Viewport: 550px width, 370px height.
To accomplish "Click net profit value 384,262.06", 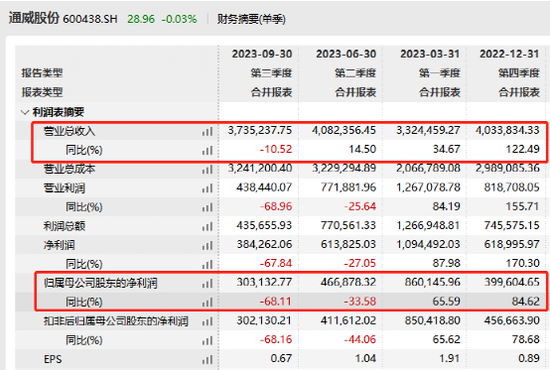I will point(264,244).
